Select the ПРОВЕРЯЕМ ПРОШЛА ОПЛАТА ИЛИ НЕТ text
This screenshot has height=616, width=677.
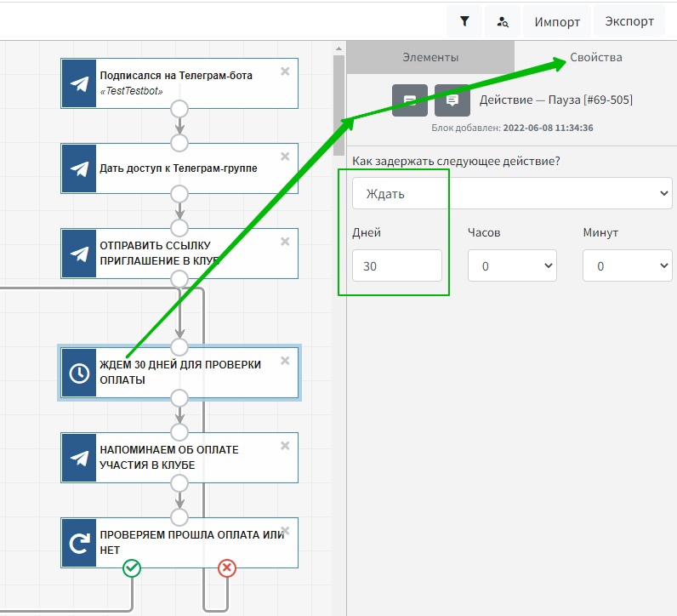click(x=192, y=543)
